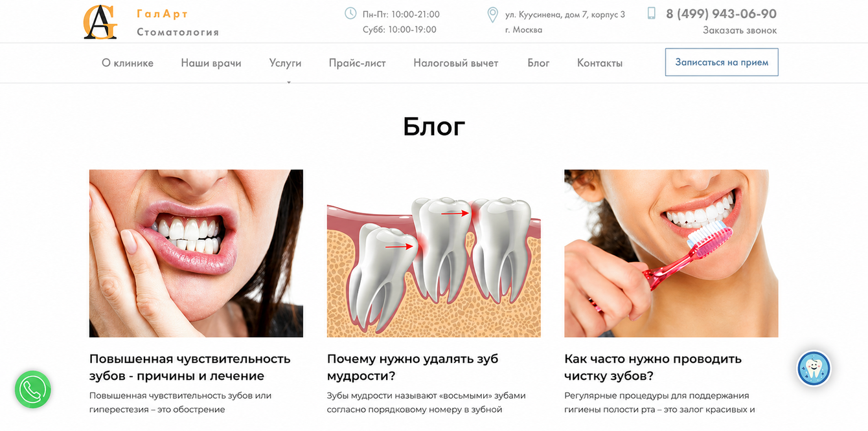The image size is (868, 431).
Task: Open the tooth sensitivity article thumbnail
Action: (196, 253)
